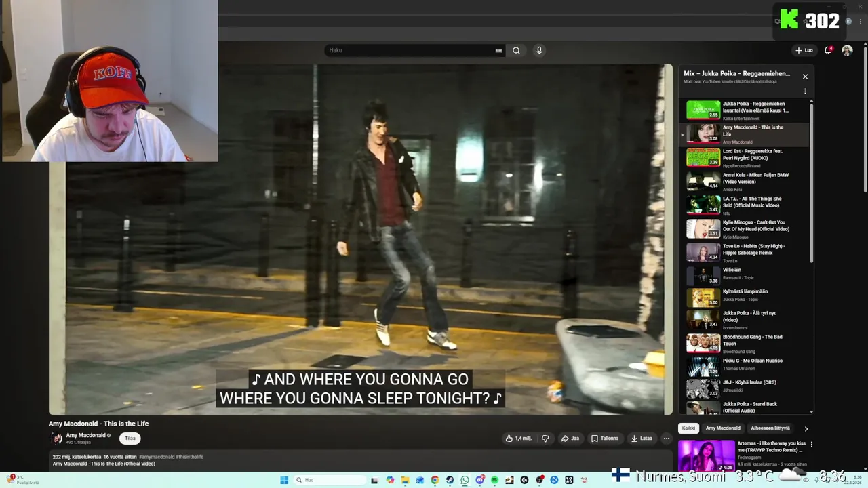Click the search magnifier button
This screenshot has width=868, height=488.
click(516, 50)
